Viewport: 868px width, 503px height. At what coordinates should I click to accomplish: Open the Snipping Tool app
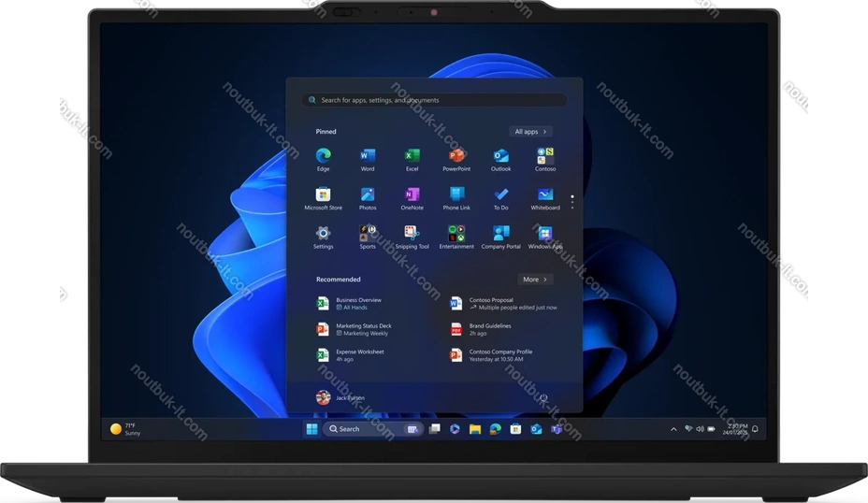coord(412,234)
